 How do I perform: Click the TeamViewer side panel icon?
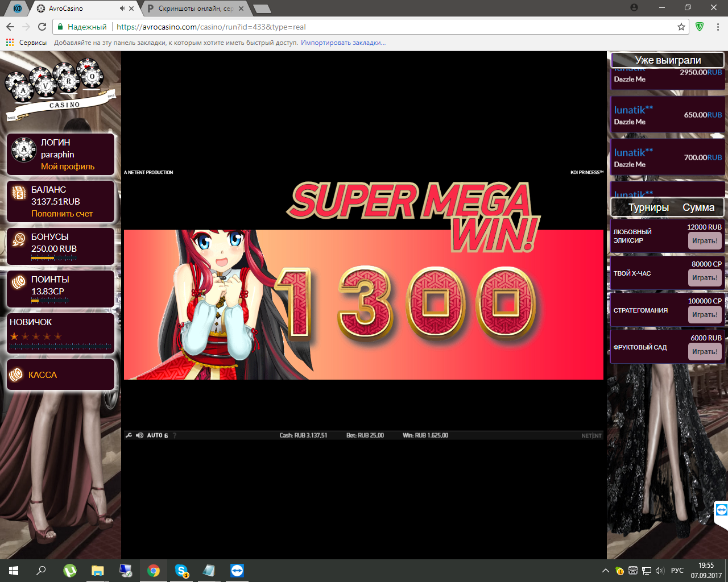tap(721, 510)
